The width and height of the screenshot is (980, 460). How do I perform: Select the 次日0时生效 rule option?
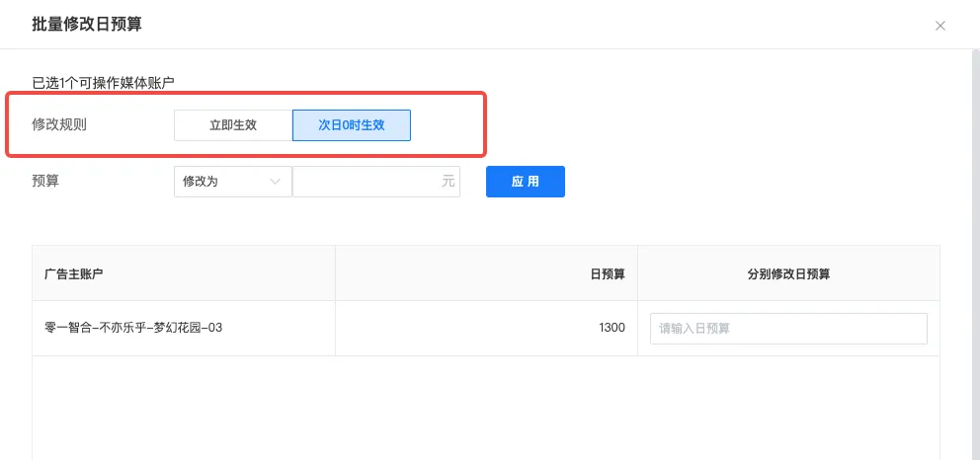352,124
